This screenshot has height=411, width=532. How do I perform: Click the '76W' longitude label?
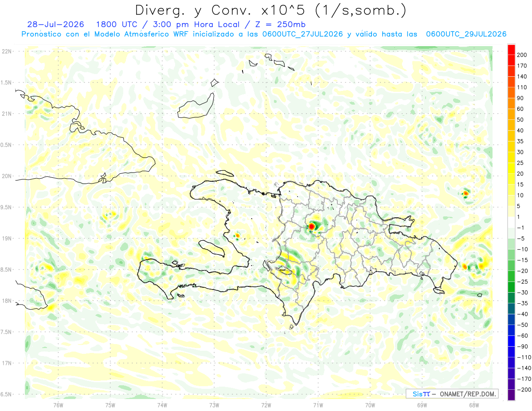58,405
